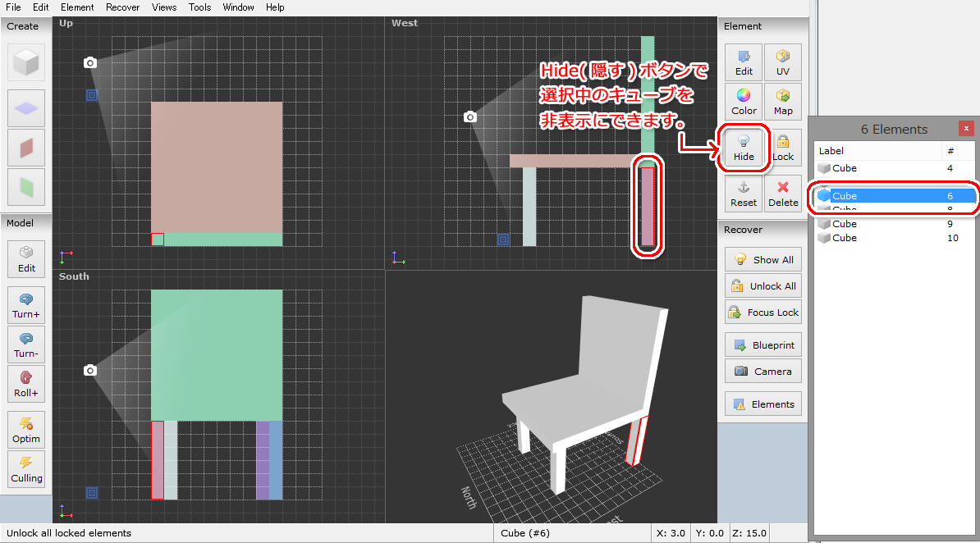Viewport: 980px width, 543px height.
Task: Open the Window menu
Action: point(238,7)
